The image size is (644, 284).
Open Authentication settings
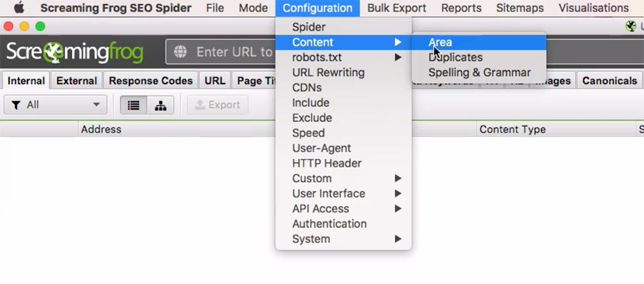pyautogui.click(x=343, y=224)
